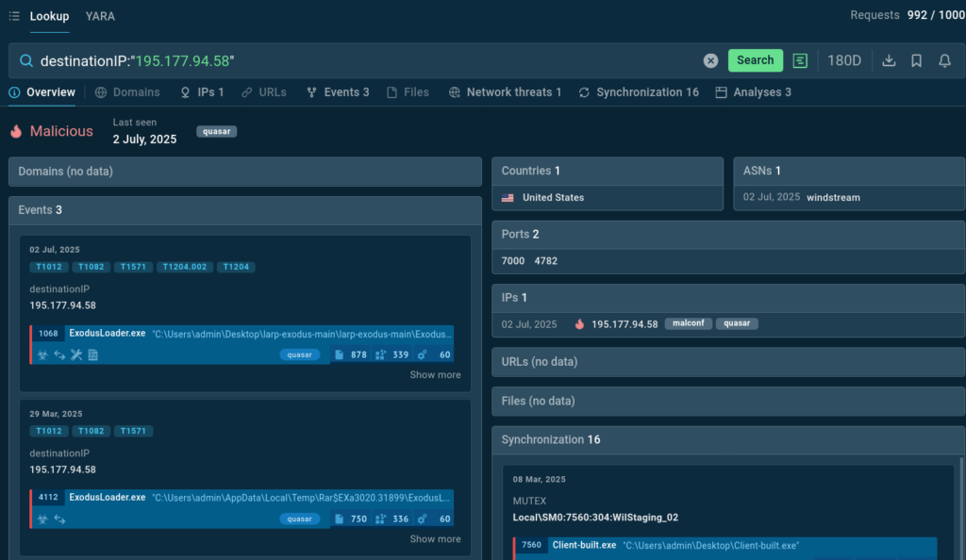Expand the 29 Mar event with Show more

coord(435,539)
